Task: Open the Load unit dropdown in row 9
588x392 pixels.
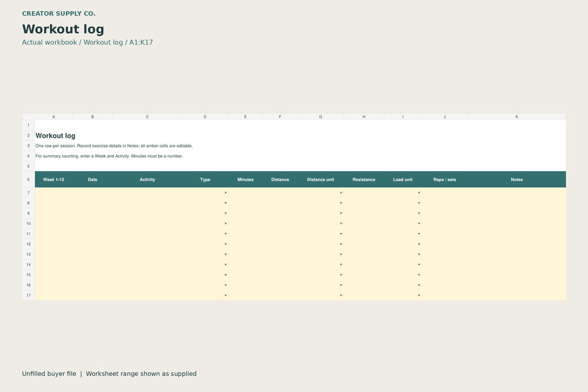Action: 419,214
